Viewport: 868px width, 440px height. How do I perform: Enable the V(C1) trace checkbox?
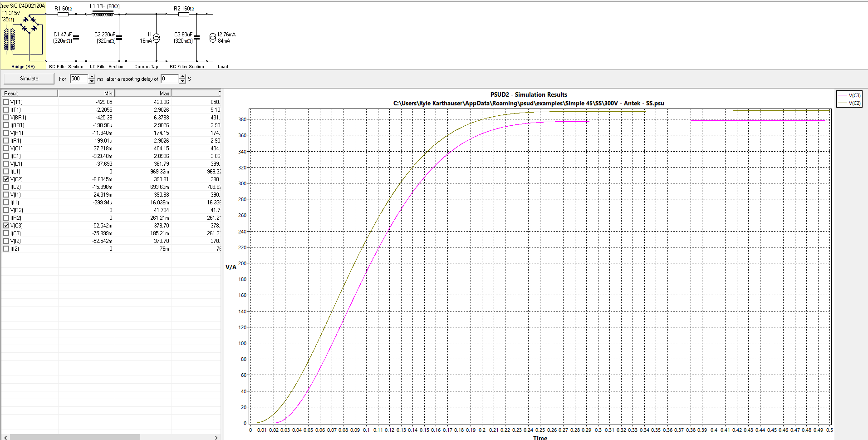pos(6,148)
